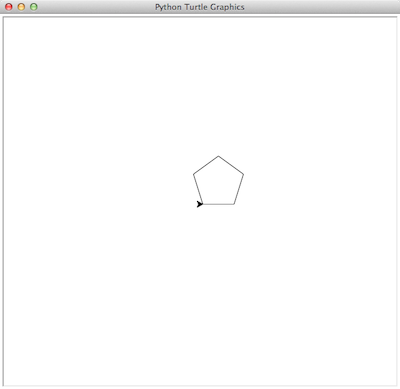400x389 pixels.
Task: Click the pentagon's lower-right side edge
Action: (x=239, y=189)
